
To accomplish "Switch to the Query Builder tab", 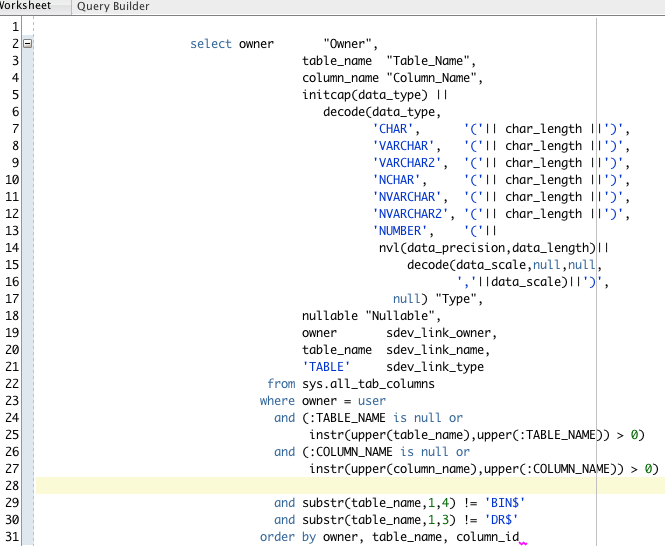I will (113, 6).
